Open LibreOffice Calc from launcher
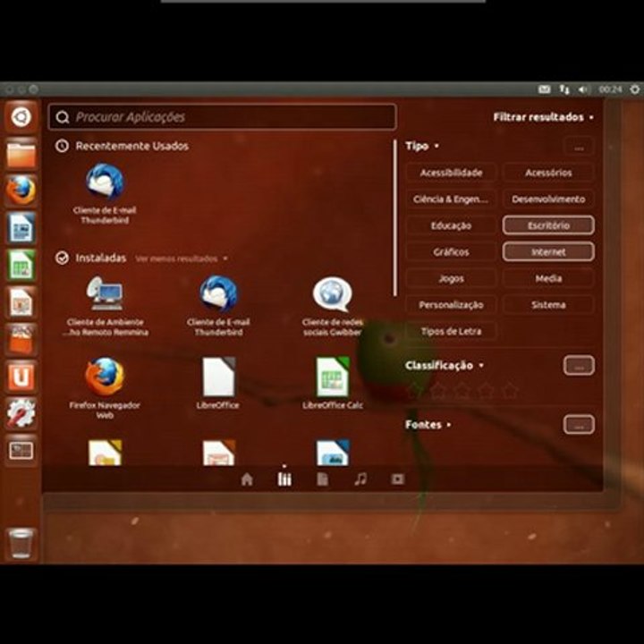The width and height of the screenshot is (644, 644). click(21, 265)
